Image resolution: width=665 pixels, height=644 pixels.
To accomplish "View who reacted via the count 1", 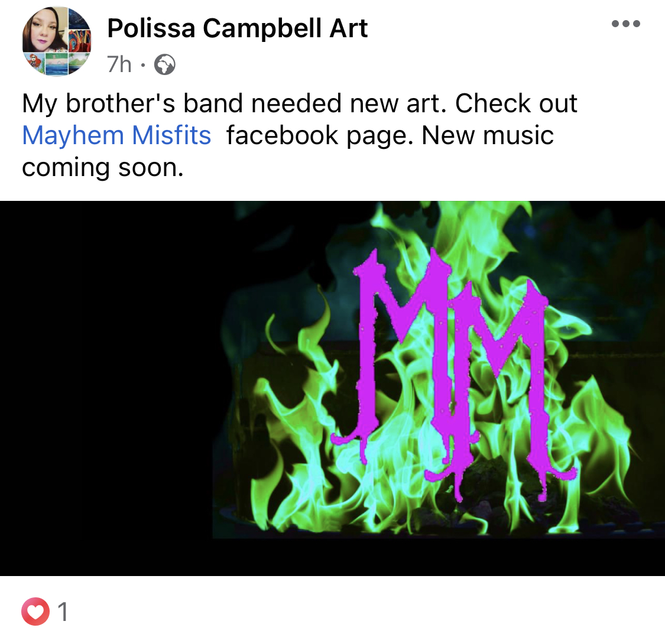I will [x=62, y=612].
